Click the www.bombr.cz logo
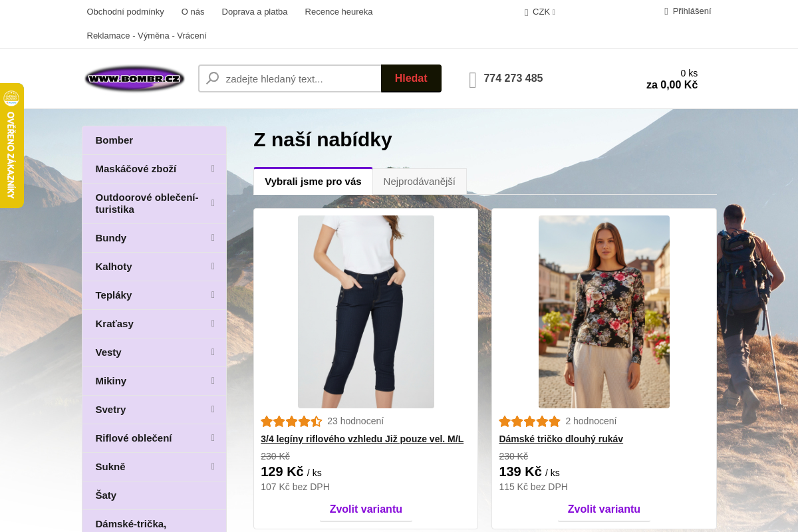The height and width of the screenshot is (532, 798). point(134,78)
